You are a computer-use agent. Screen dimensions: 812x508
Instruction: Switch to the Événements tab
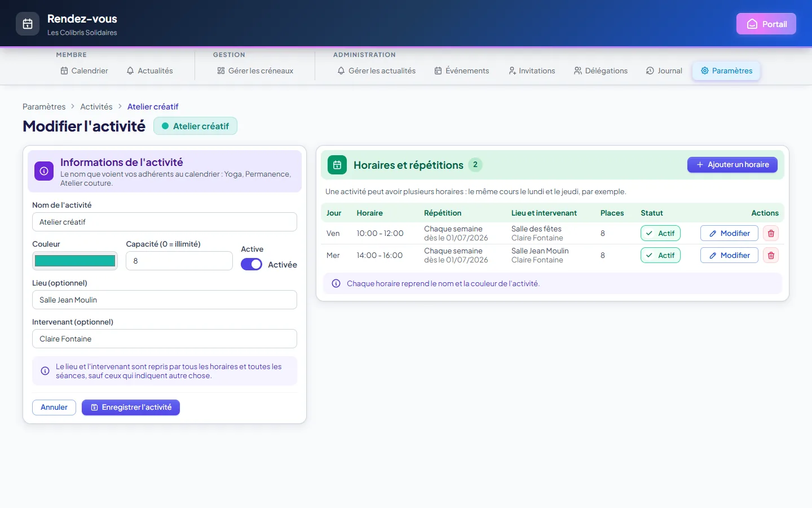(461, 71)
